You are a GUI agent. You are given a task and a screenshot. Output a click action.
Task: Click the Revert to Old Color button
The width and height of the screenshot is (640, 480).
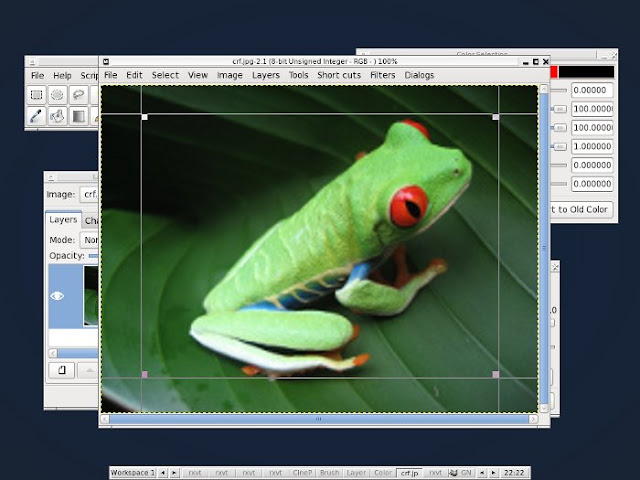pyautogui.click(x=582, y=209)
